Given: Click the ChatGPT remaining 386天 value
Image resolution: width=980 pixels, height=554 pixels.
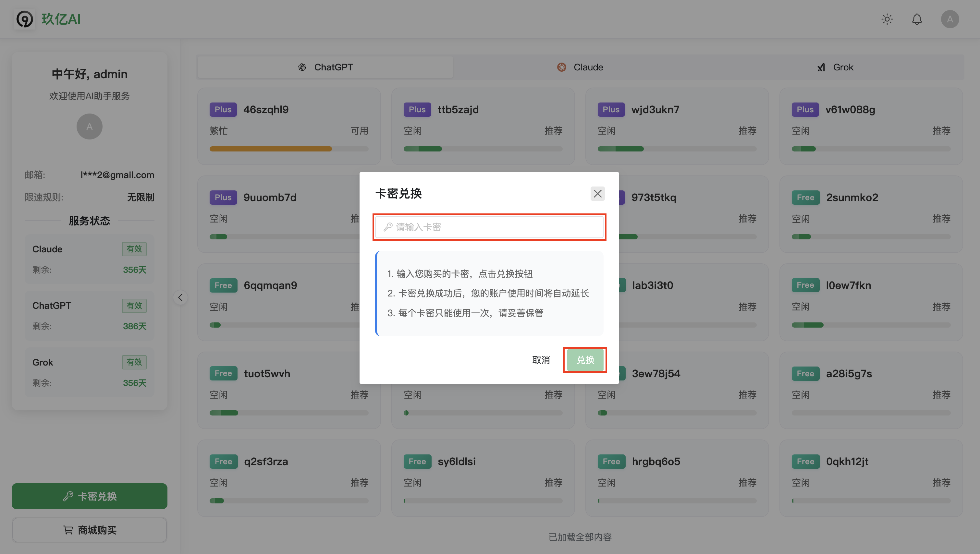Looking at the screenshot, I should point(135,326).
